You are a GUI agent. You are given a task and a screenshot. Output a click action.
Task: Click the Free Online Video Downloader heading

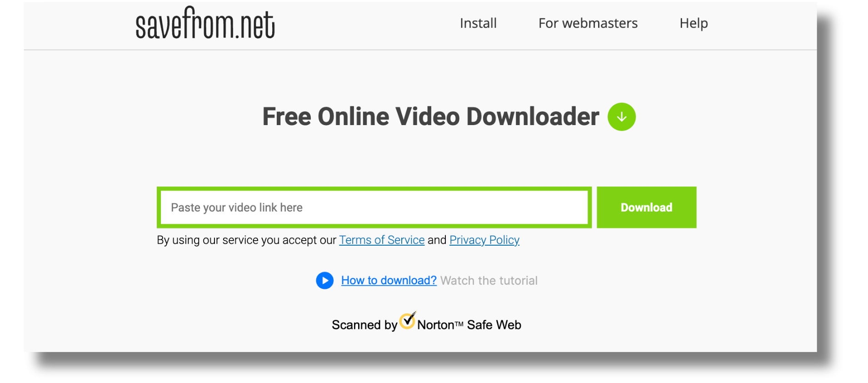(x=431, y=117)
